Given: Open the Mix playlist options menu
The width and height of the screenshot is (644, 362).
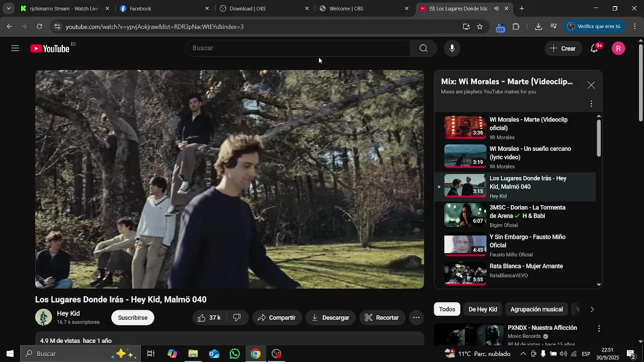Looking at the screenshot, I should coord(591,104).
